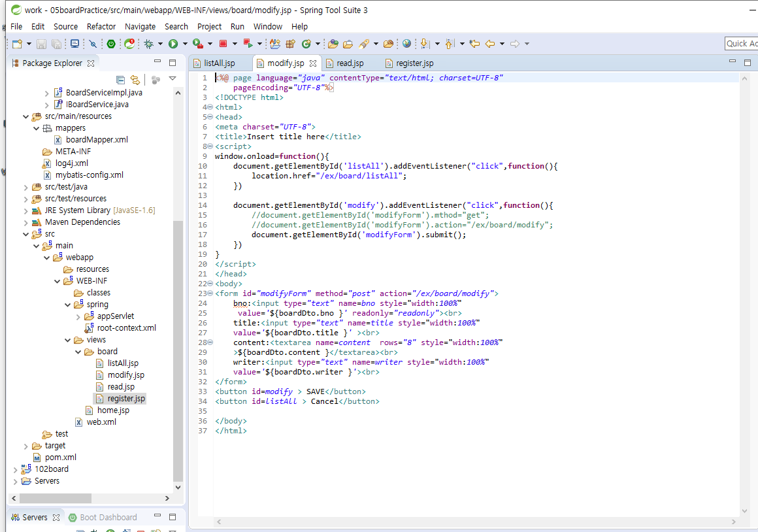Click the Save All toolbar icon
This screenshot has height=532, width=758.
point(57,44)
